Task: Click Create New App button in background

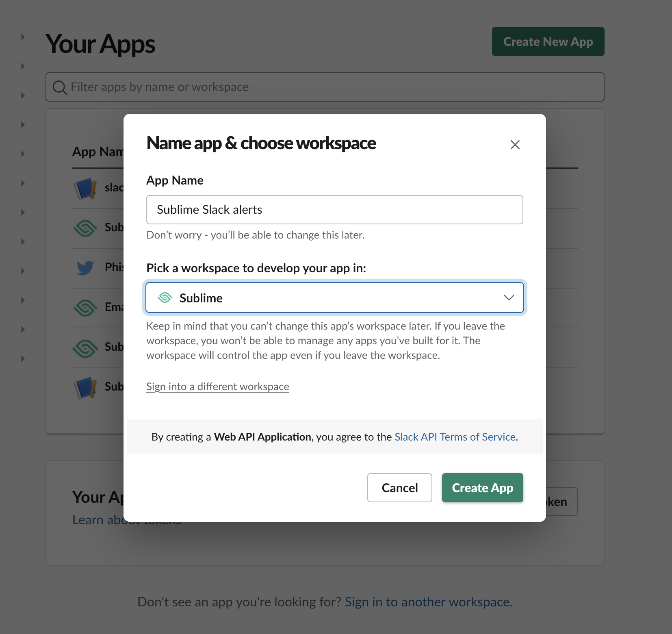Action: (548, 41)
